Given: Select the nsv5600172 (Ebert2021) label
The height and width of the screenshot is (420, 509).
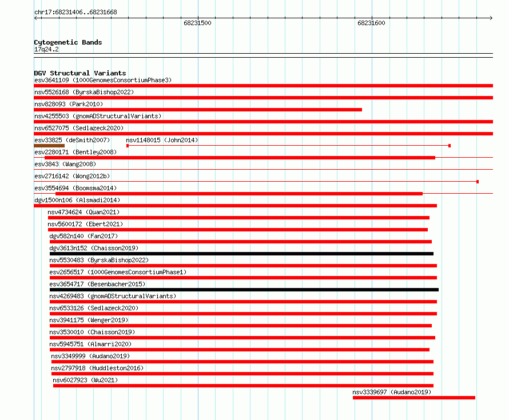Looking at the screenshot, I should [x=85, y=224].
